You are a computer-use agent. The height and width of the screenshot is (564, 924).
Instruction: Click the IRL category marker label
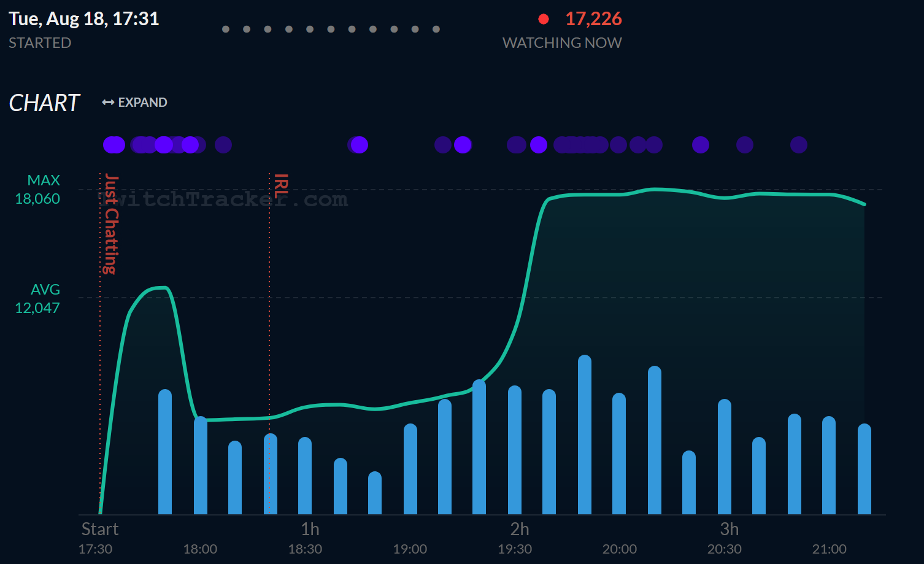(x=280, y=185)
